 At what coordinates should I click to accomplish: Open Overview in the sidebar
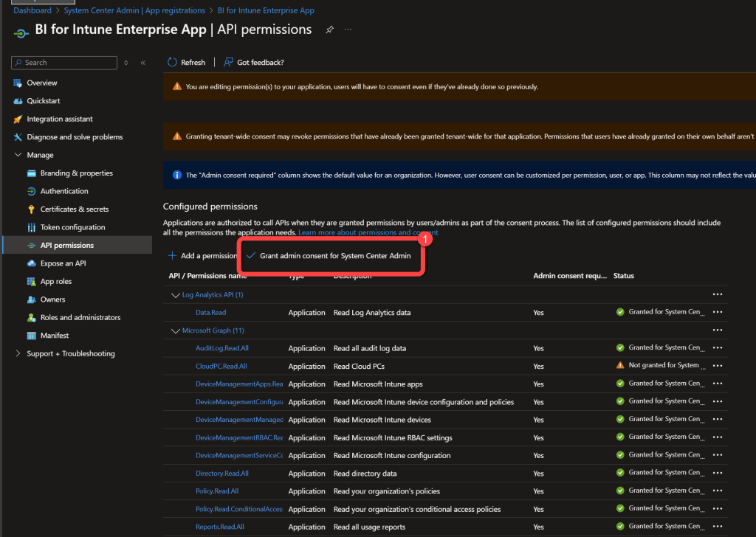click(x=42, y=83)
